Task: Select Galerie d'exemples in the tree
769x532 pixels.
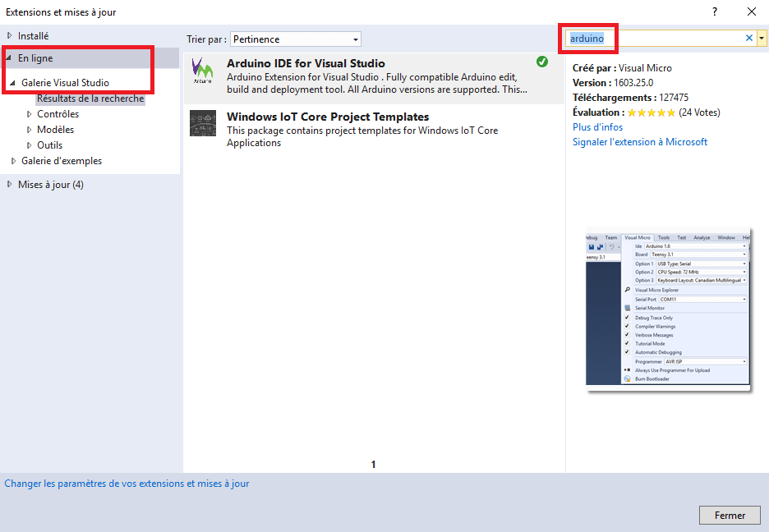Action: coord(62,161)
